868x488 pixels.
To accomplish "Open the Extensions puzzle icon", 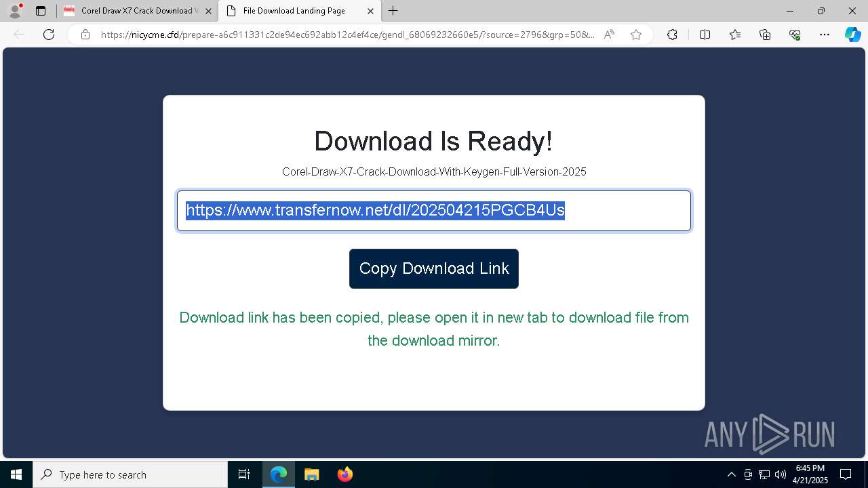I will pos(672,35).
